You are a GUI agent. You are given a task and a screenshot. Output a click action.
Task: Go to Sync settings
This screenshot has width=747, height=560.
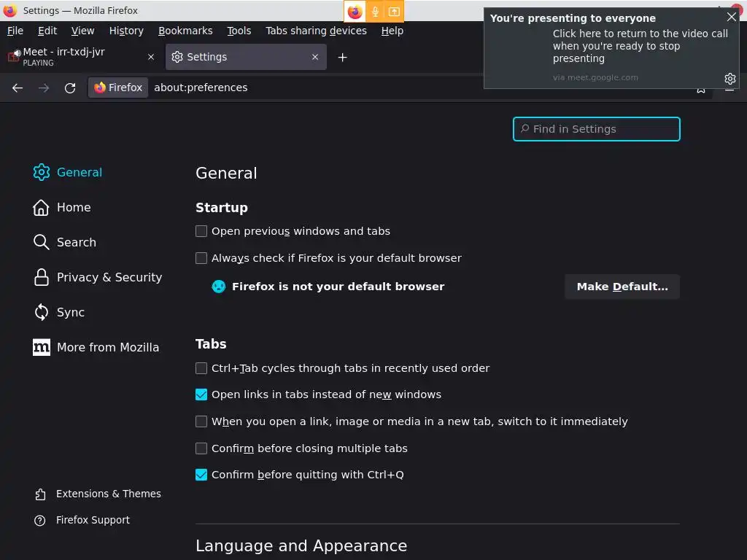(x=70, y=312)
